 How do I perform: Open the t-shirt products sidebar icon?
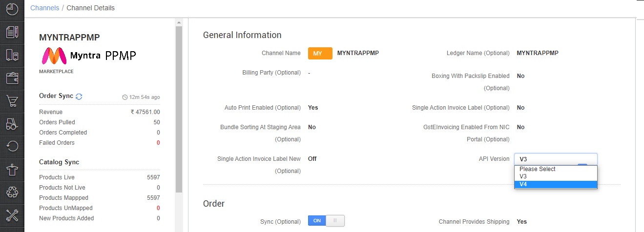(12, 170)
